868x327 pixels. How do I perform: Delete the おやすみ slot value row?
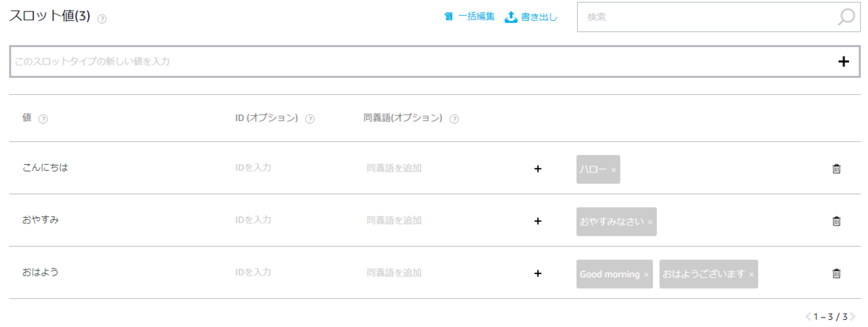(x=836, y=221)
